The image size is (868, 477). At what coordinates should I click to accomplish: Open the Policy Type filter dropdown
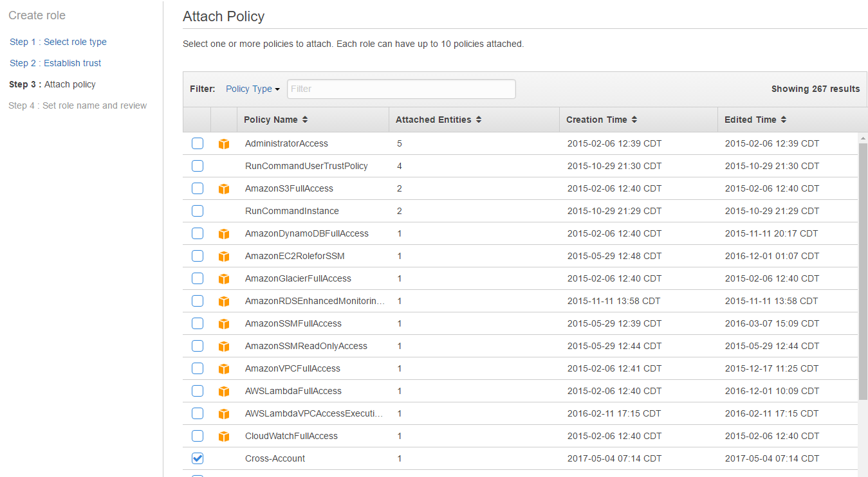click(x=252, y=89)
